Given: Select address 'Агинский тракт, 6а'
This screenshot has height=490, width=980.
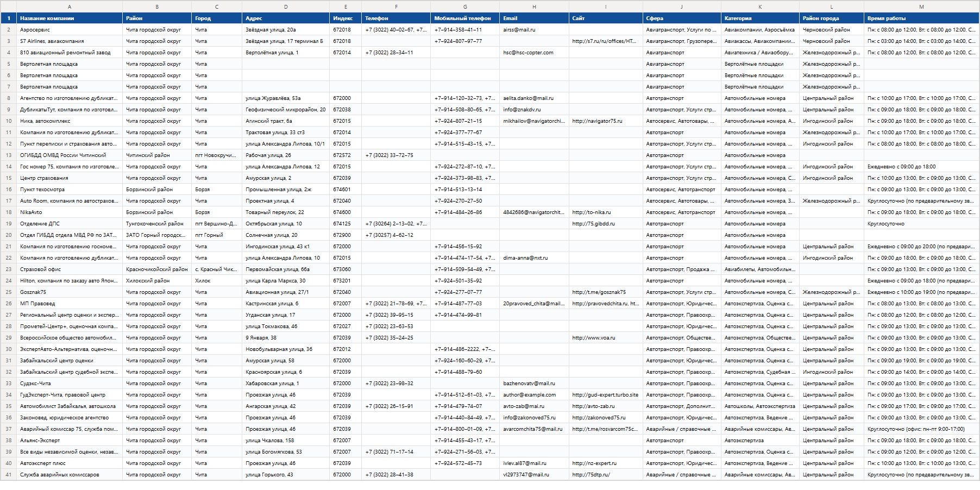Looking at the screenshot, I should coord(286,121).
